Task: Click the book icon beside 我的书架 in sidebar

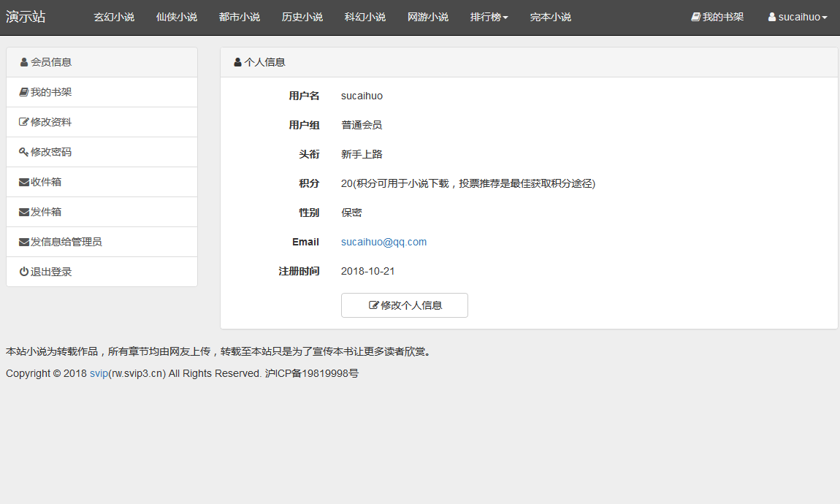Action: click(x=24, y=93)
